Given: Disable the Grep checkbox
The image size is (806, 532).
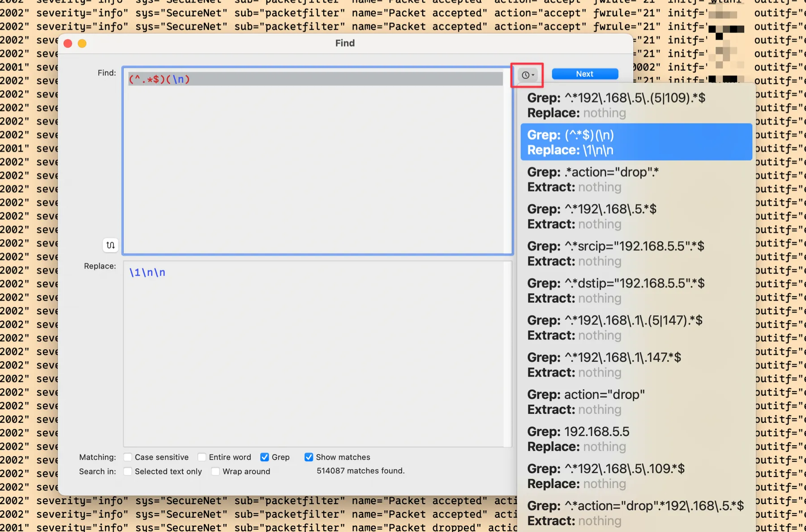Looking at the screenshot, I should click(x=264, y=457).
